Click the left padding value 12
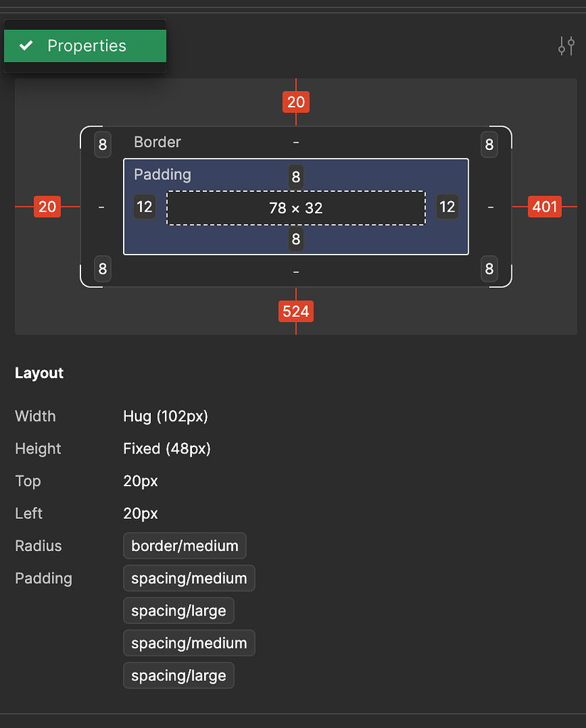Image resolution: width=586 pixels, height=728 pixels. pyautogui.click(x=144, y=207)
